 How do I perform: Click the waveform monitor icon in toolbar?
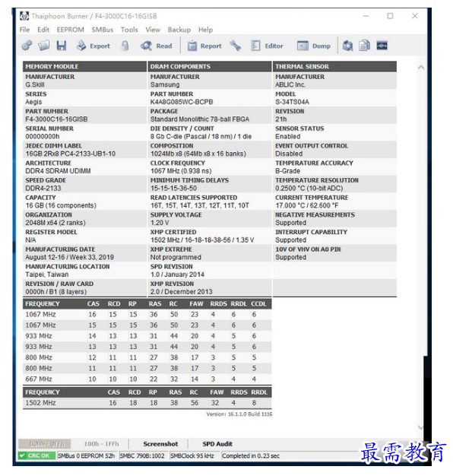(382, 46)
